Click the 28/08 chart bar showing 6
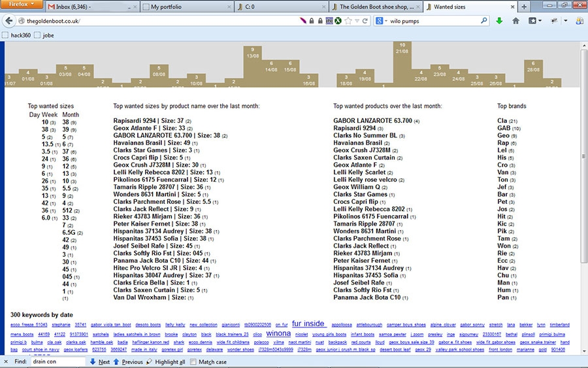588x368 pixels. 533,73
